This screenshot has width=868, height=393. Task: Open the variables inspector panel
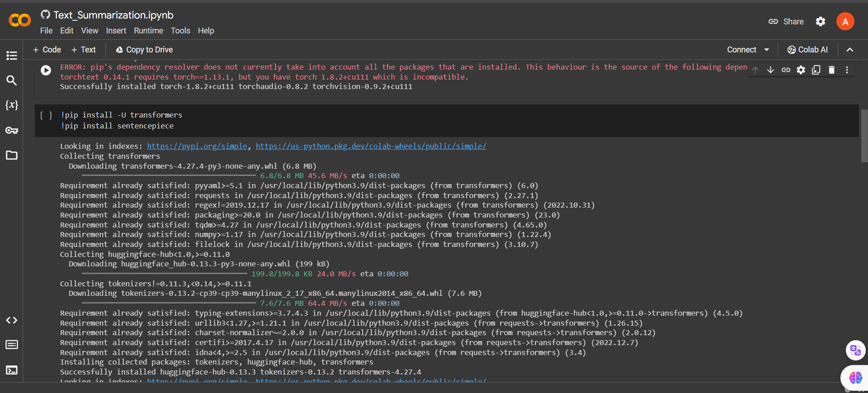[11, 105]
